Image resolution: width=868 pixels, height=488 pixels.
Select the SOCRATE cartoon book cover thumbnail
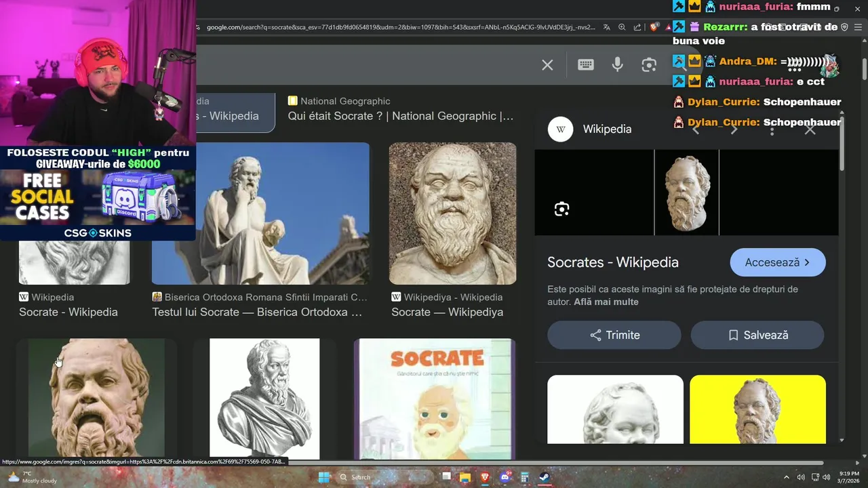[x=434, y=399]
